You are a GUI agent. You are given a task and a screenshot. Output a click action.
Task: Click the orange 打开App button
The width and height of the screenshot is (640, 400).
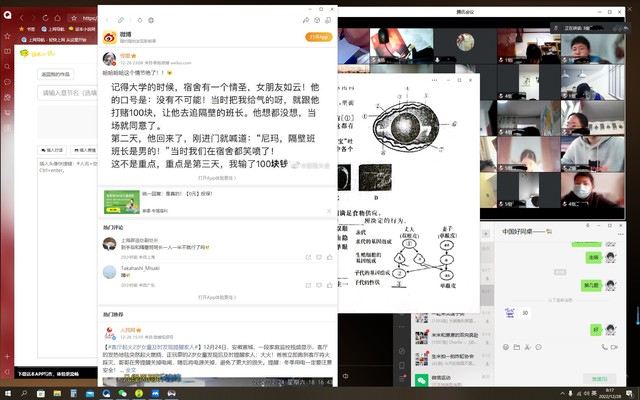tap(319, 37)
